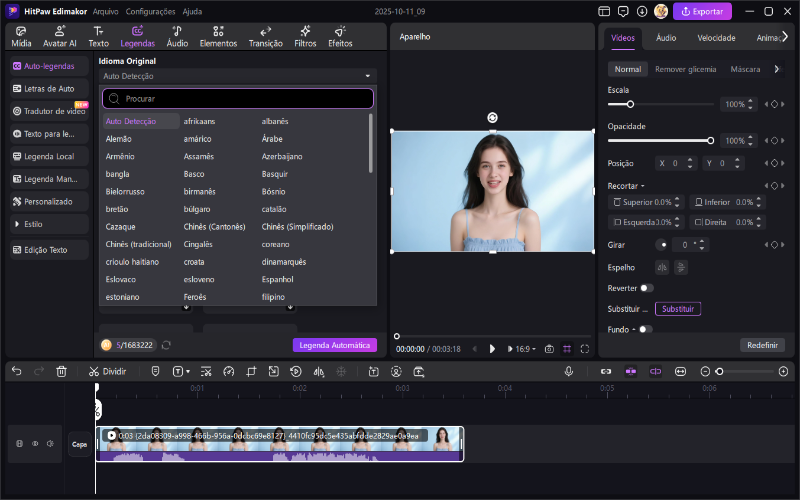Select Espanhol from the language list
Viewport: 800px width, 500px height.
(x=278, y=279)
